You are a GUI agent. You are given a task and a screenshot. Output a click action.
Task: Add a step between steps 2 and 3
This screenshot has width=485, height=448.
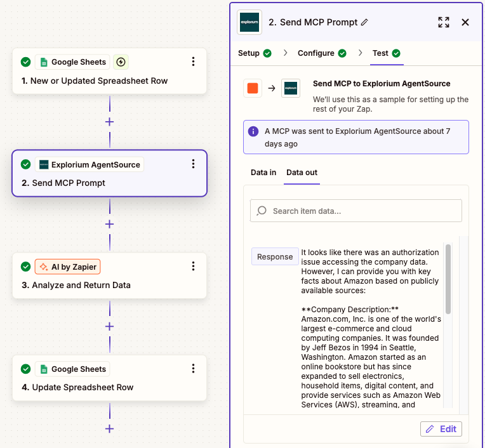point(109,224)
